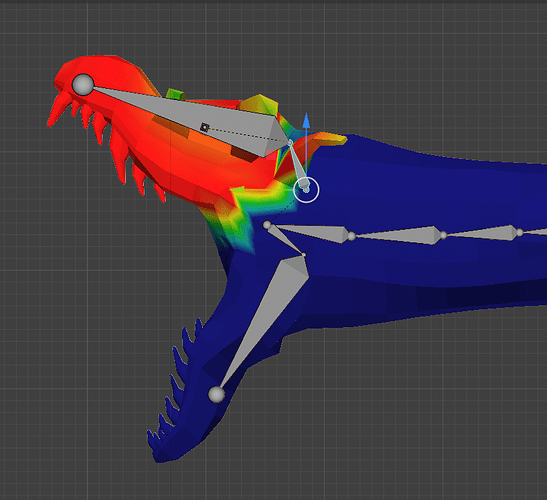The height and width of the screenshot is (500, 547).
Task: Select the first neck bone behind the jaw
Action: point(310,232)
